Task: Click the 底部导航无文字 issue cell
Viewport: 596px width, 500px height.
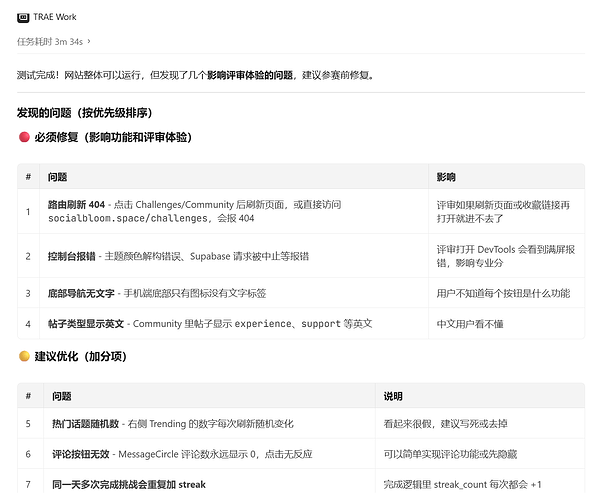Action: pos(234,293)
